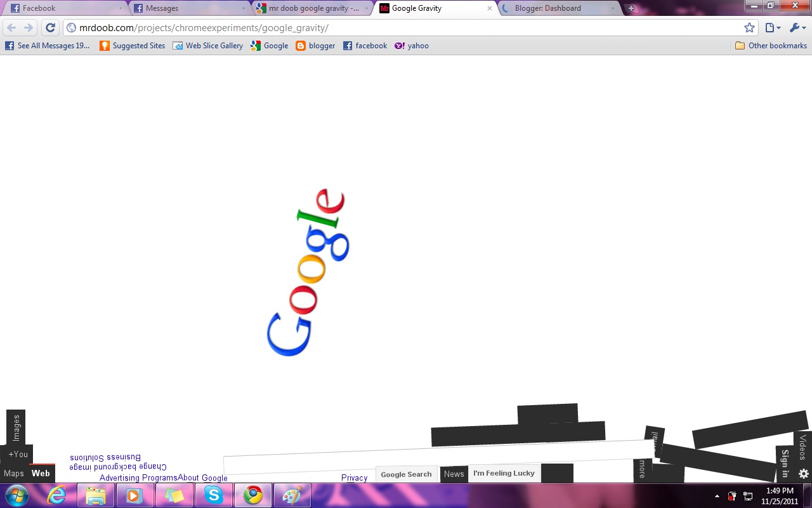Click the Facebook tab favicon

click(15, 8)
